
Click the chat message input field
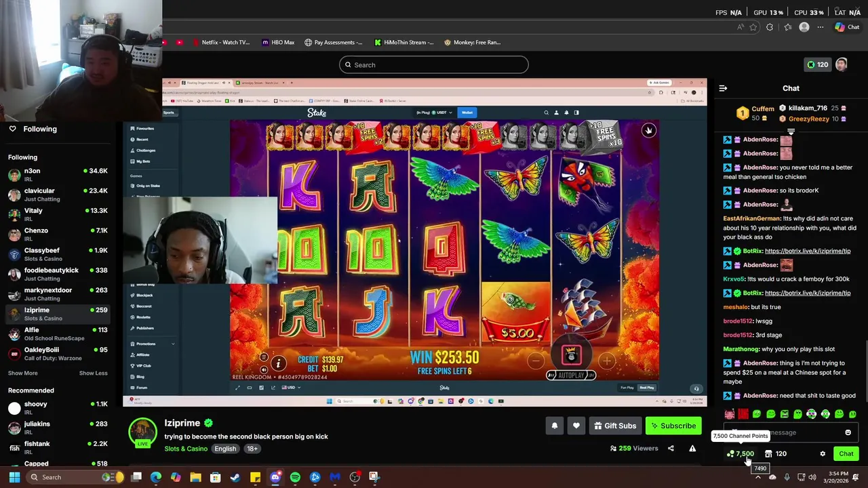791,432
